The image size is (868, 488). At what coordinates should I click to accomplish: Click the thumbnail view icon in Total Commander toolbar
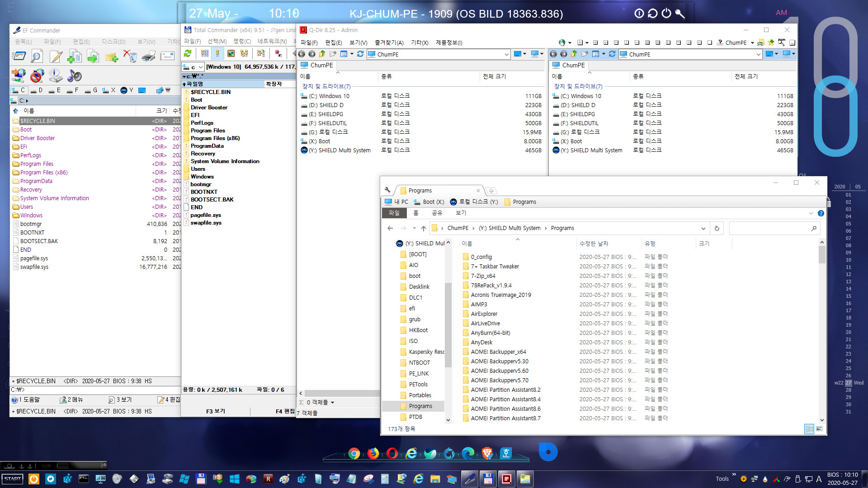tap(231, 54)
